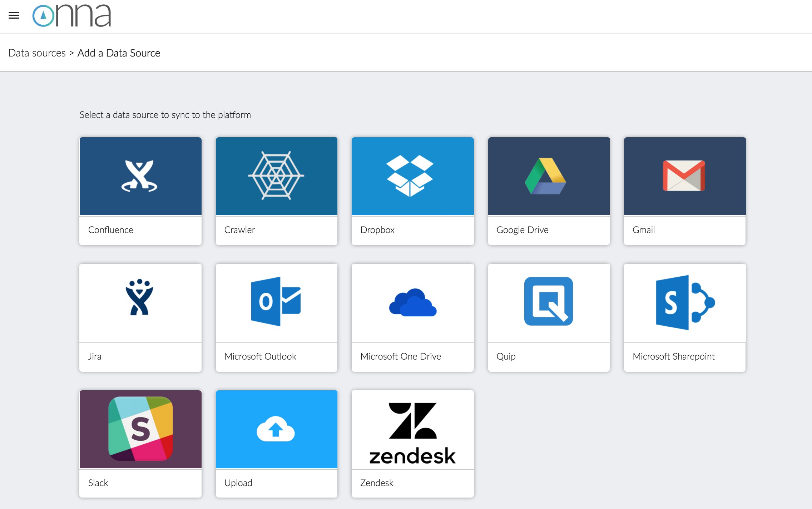Click the Microsoft One Drive label
This screenshot has width=812, height=509.
pos(401,356)
